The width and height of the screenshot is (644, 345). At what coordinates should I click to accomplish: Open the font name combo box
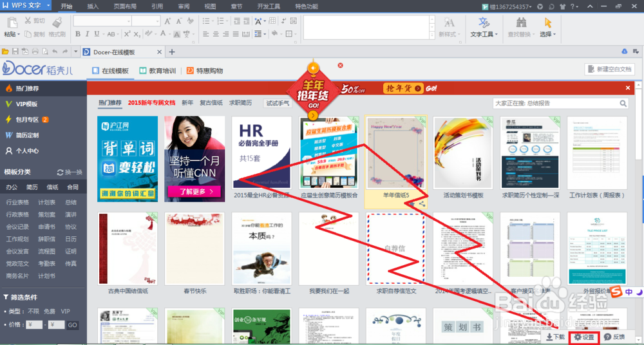[102, 21]
